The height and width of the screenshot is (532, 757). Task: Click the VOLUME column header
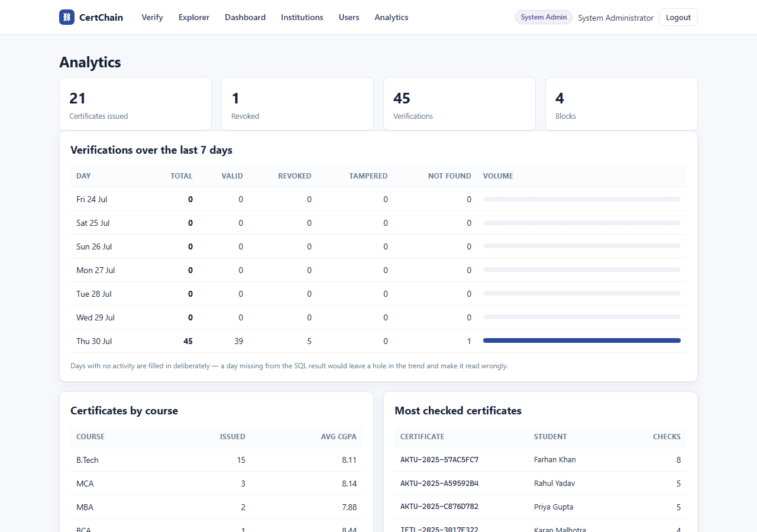498,176
